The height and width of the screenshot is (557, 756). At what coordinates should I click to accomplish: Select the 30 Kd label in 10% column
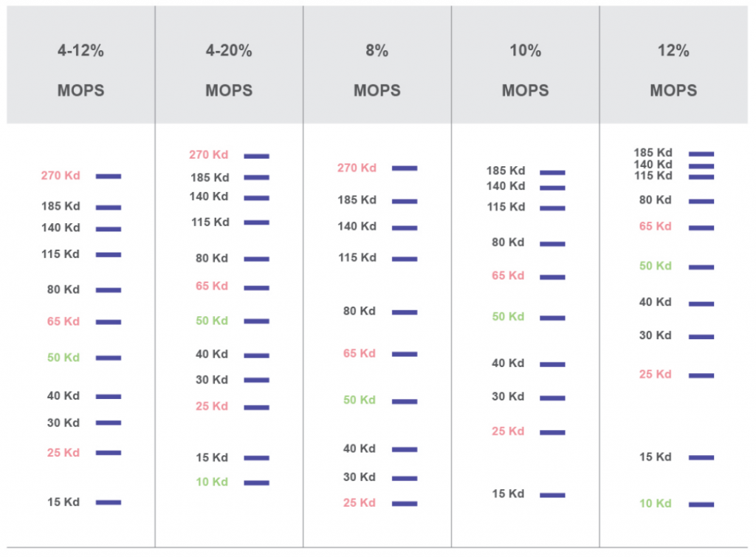coord(508,397)
